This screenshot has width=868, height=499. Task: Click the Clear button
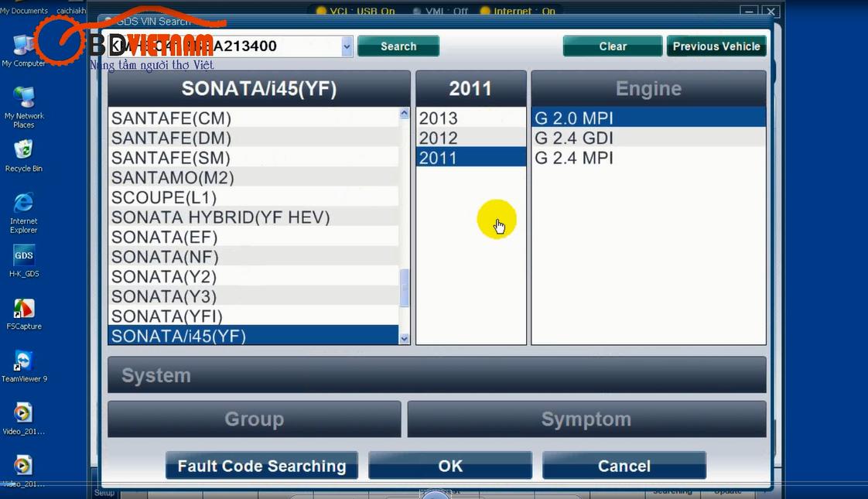click(612, 46)
